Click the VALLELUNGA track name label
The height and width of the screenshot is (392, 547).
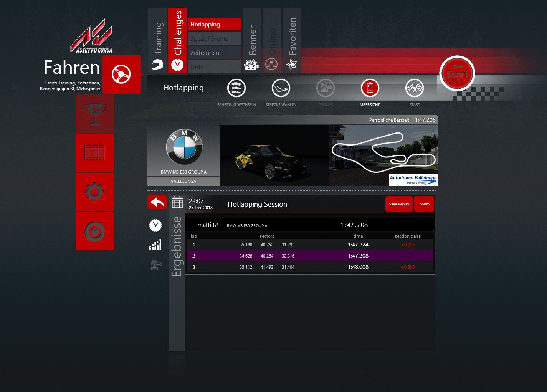[183, 181]
